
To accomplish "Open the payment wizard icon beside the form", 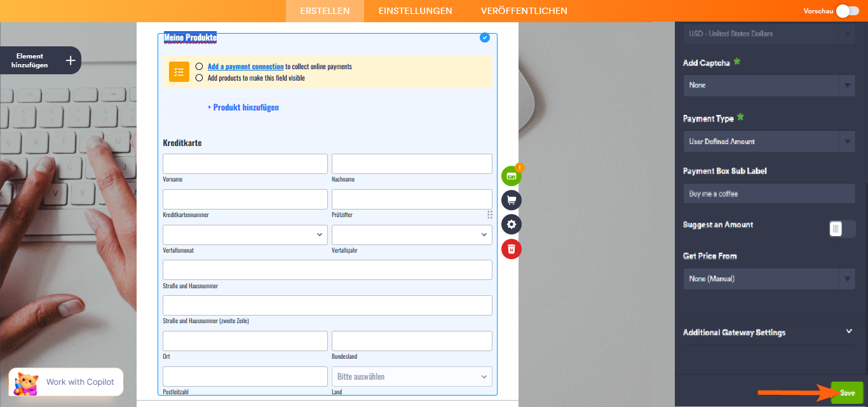I will (512, 175).
